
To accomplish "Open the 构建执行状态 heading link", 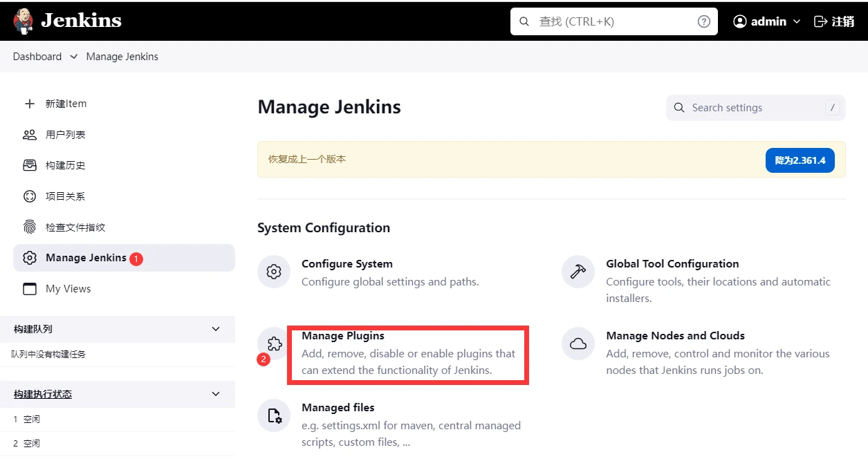I will click(43, 394).
